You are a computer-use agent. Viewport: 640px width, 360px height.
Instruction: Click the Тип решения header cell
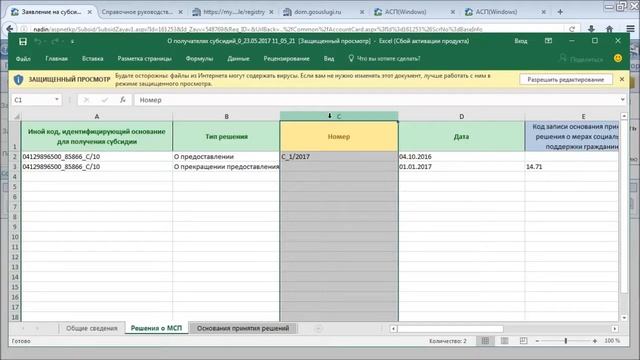[x=226, y=136]
